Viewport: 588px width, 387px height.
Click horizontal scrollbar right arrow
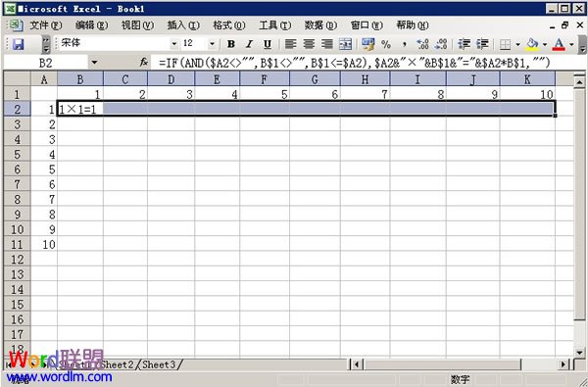[x=563, y=364]
